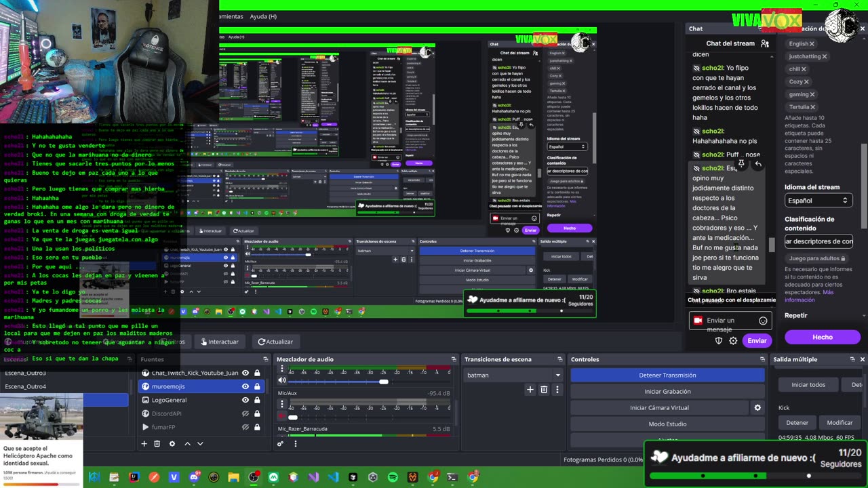
Task: Remove the Tertulia tag
Action: pos(812,107)
